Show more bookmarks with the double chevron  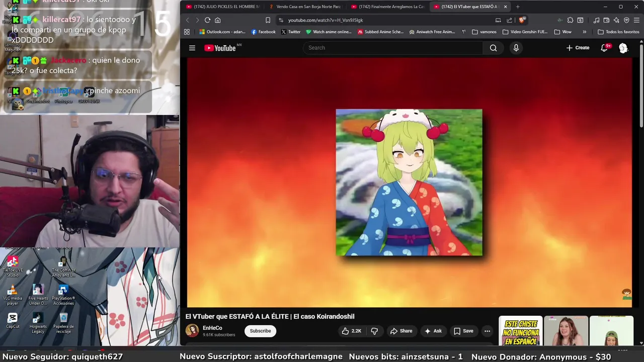[x=584, y=32]
